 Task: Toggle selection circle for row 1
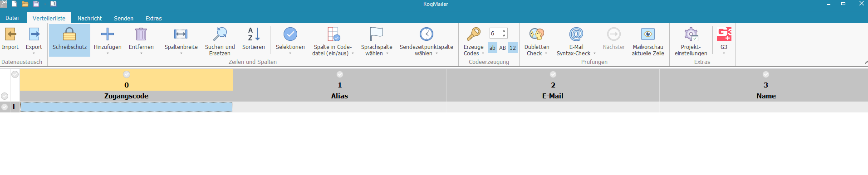(5, 107)
